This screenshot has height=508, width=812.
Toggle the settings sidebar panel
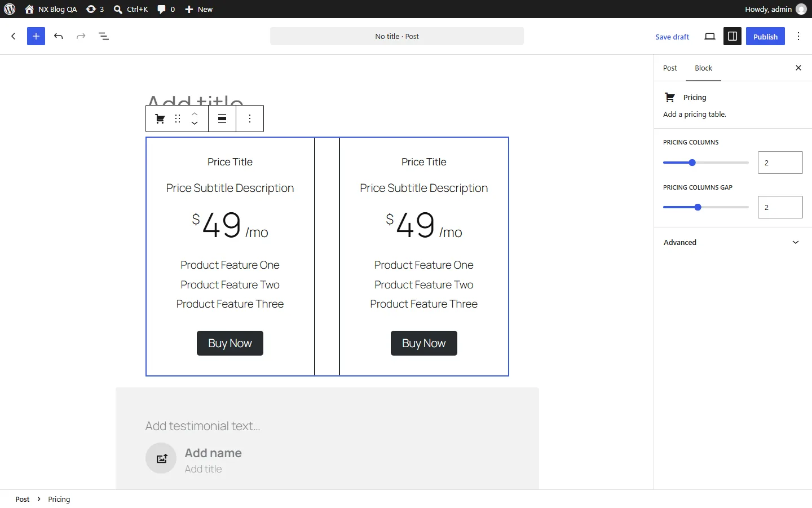click(x=732, y=37)
